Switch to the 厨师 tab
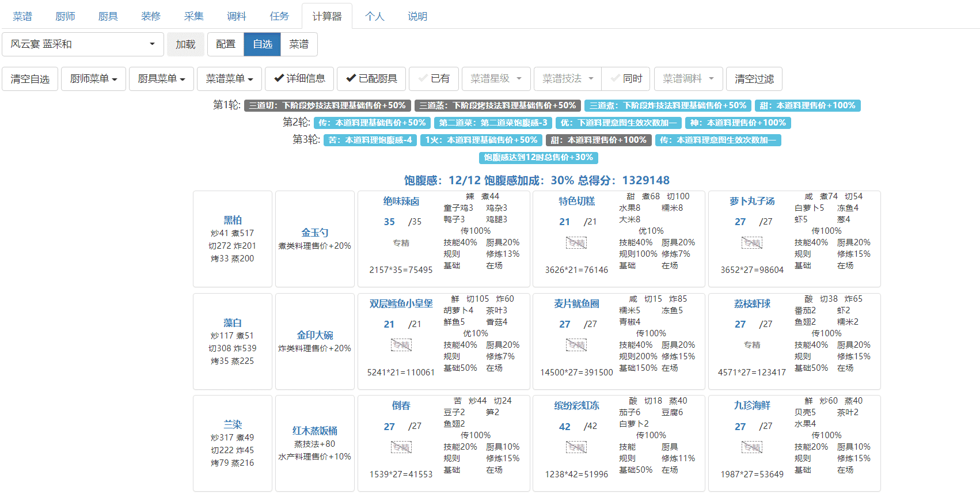The image size is (980, 494). point(65,16)
